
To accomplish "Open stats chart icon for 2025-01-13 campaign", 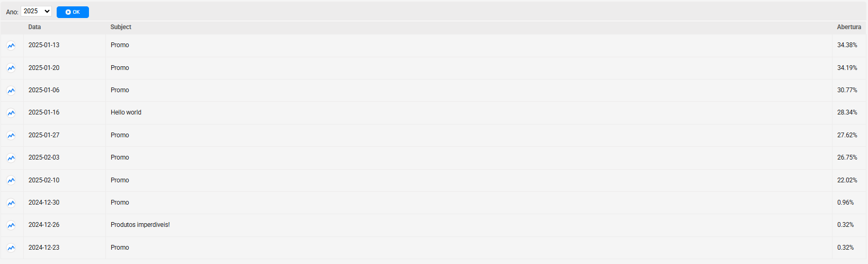I will (x=11, y=46).
